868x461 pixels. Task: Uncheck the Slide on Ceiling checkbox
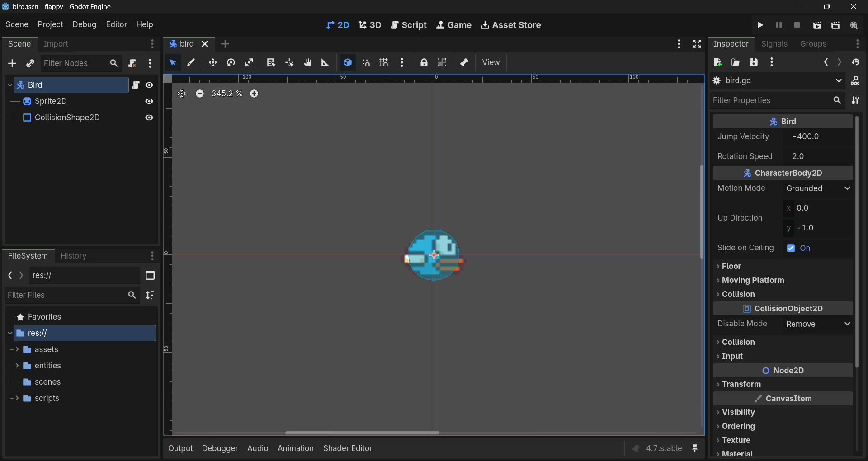tap(791, 248)
